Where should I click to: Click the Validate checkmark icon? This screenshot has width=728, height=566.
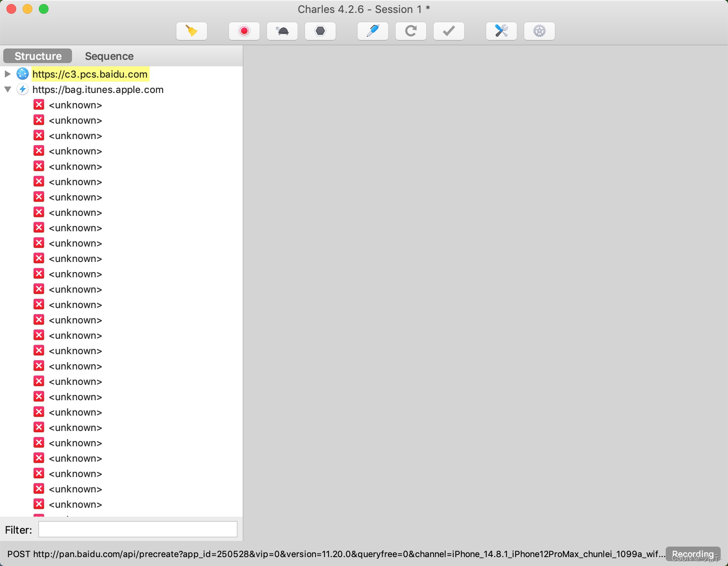pyautogui.click(x=449, y=31)
